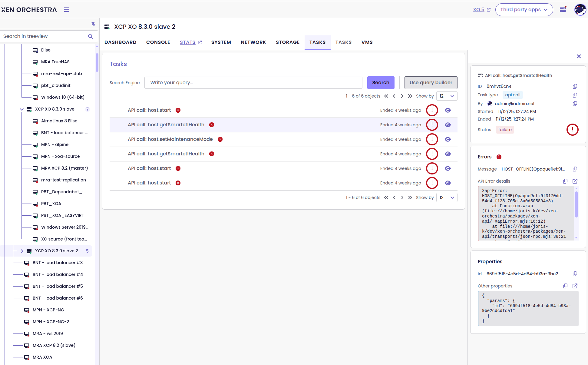Screen dimensions: 588x365
Task: Switch to the NETWORK tab
Action: [253, 42]
